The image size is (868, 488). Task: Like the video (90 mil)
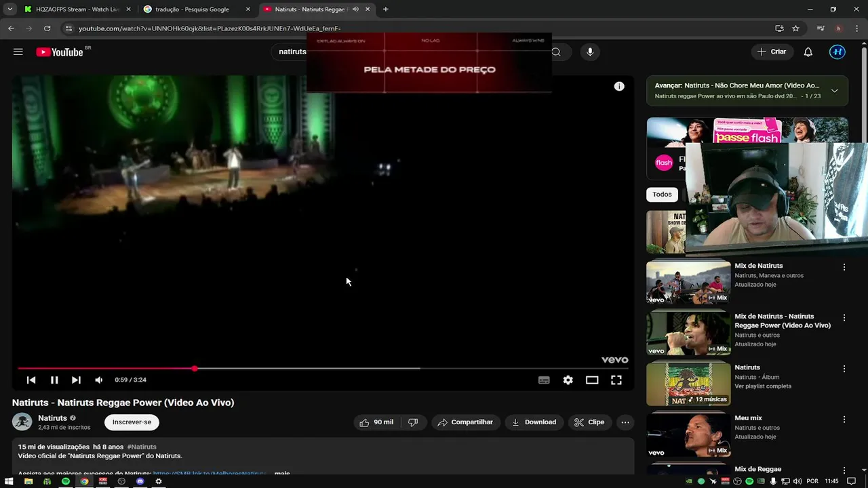point(376,422)
